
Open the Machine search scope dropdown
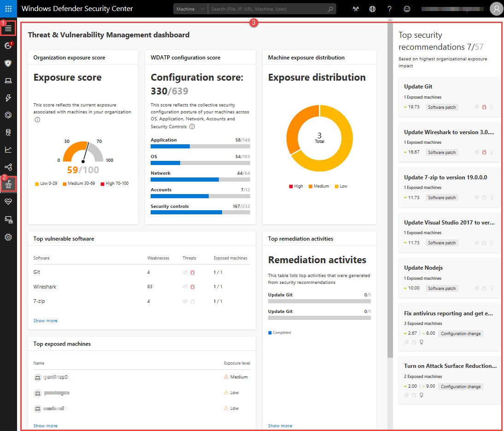[191, 9]
